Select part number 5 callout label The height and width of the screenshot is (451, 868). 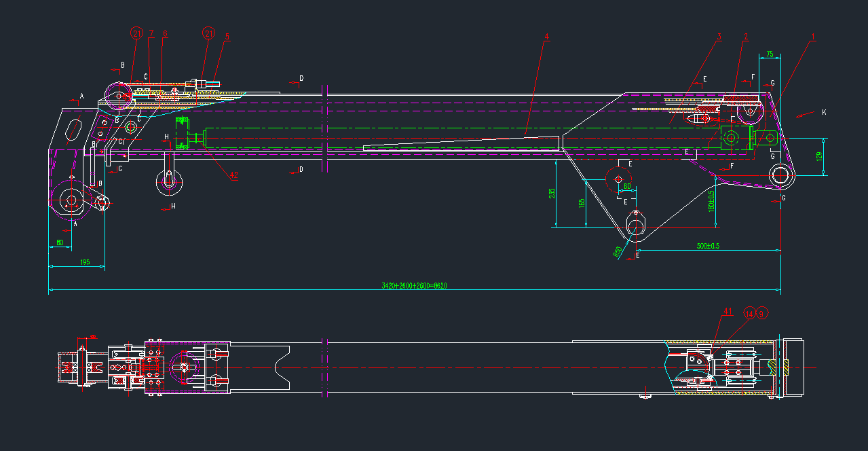(227, 37)
